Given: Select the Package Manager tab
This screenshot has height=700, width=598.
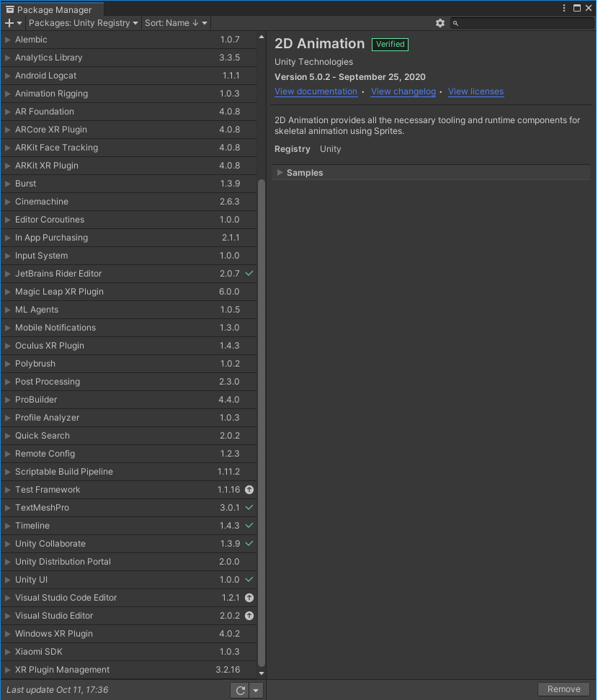Looking at the screenshot, I should pos(50,10).
